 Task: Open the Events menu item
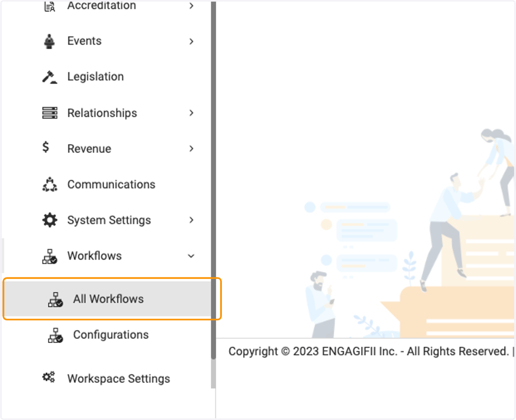tap(84, 41)
